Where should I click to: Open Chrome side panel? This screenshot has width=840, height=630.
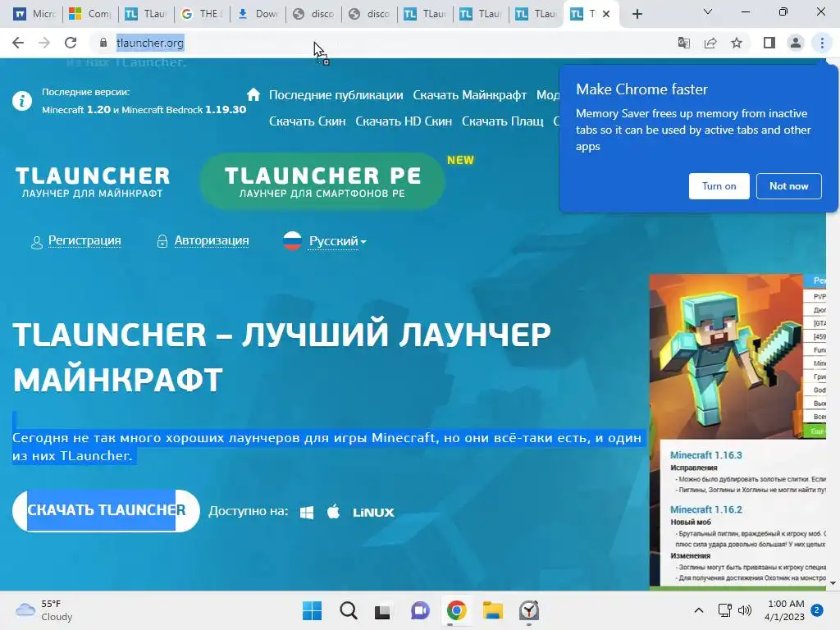point(769,43)
